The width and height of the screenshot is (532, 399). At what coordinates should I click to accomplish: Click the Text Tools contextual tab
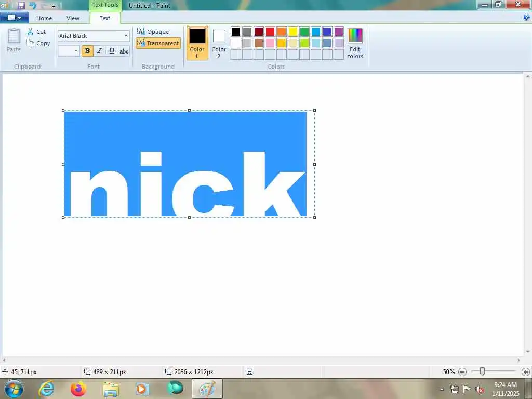pyautogui.click(x=105, y=5)
